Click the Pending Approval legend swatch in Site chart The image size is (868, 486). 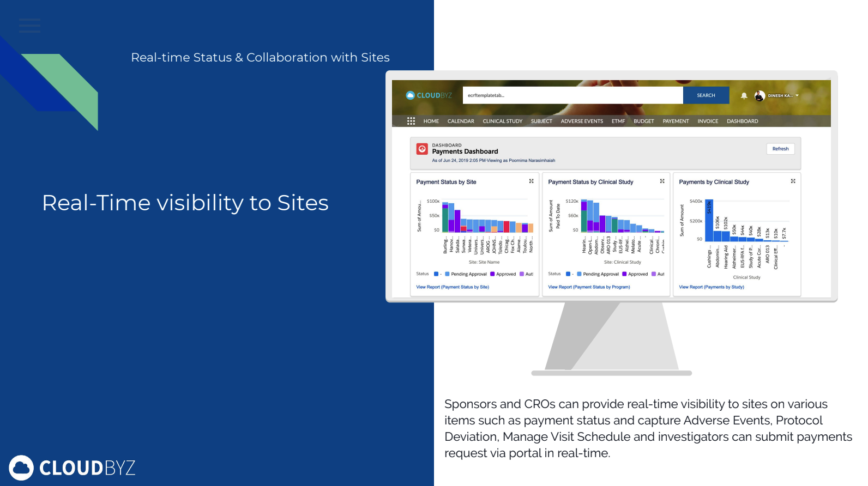[448, 274]
